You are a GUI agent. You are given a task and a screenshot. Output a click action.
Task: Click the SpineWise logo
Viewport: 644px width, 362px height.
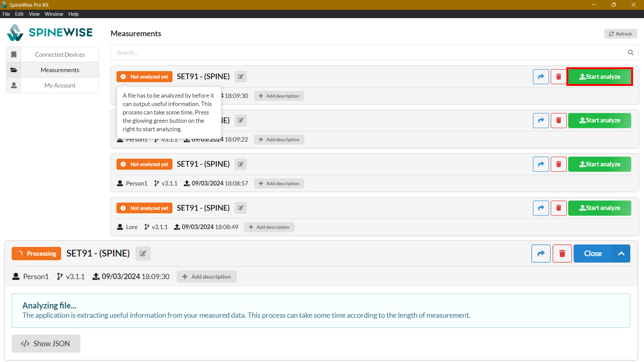50,32
